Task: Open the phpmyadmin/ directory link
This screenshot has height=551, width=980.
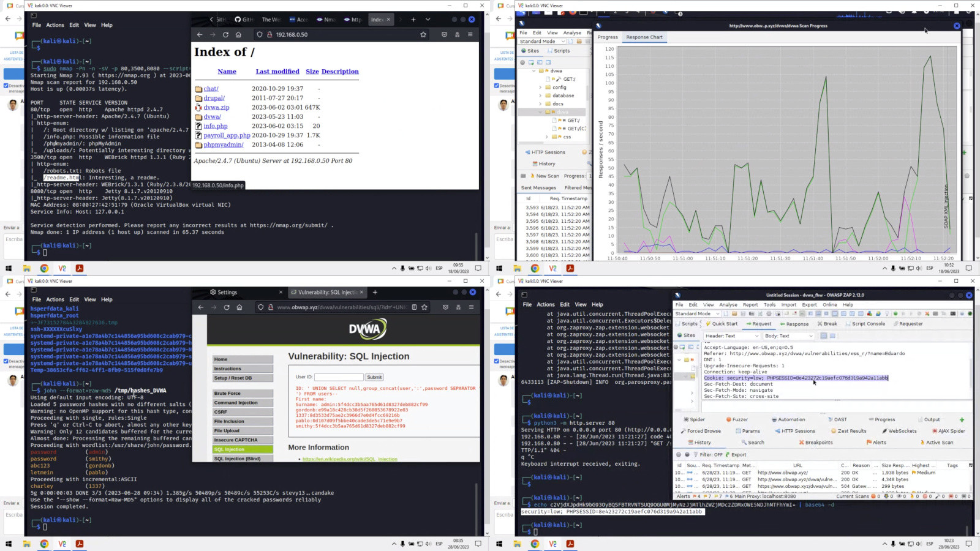Action: (224, 145)
